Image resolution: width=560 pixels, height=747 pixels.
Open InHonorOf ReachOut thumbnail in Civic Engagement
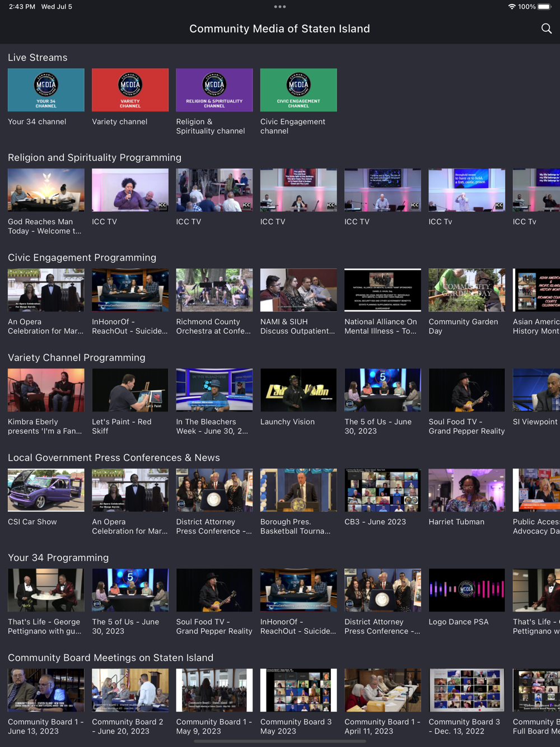pyautogui.click(x=130, y=290)
